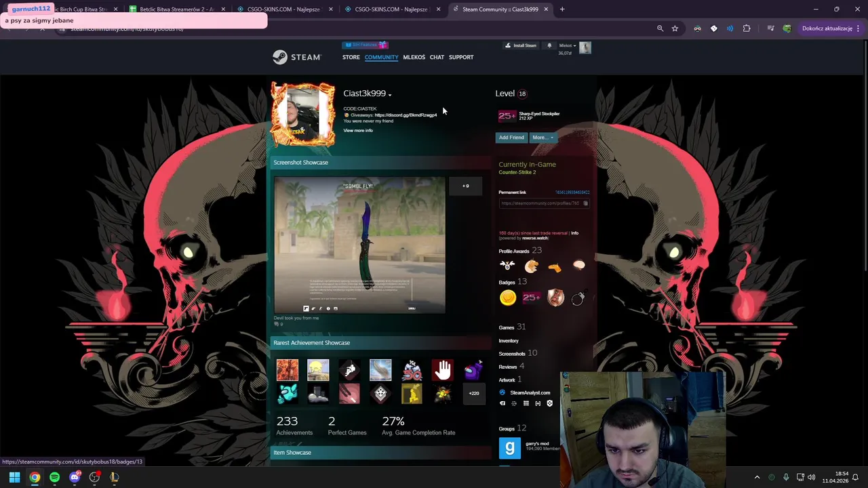The width and height of the screenshot is (868, 488).
Task: Click the Counter-Strike 2 in-game link
Action: [x=517, y=173]
